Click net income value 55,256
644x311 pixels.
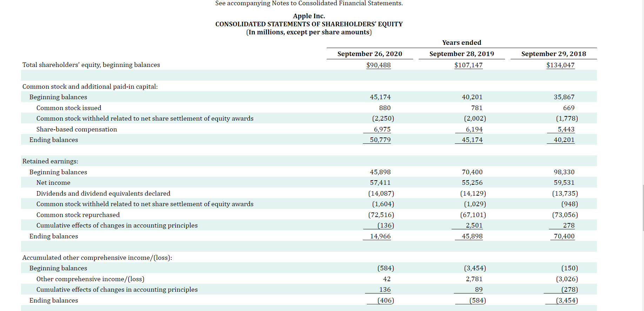click(x=472, y=183)
